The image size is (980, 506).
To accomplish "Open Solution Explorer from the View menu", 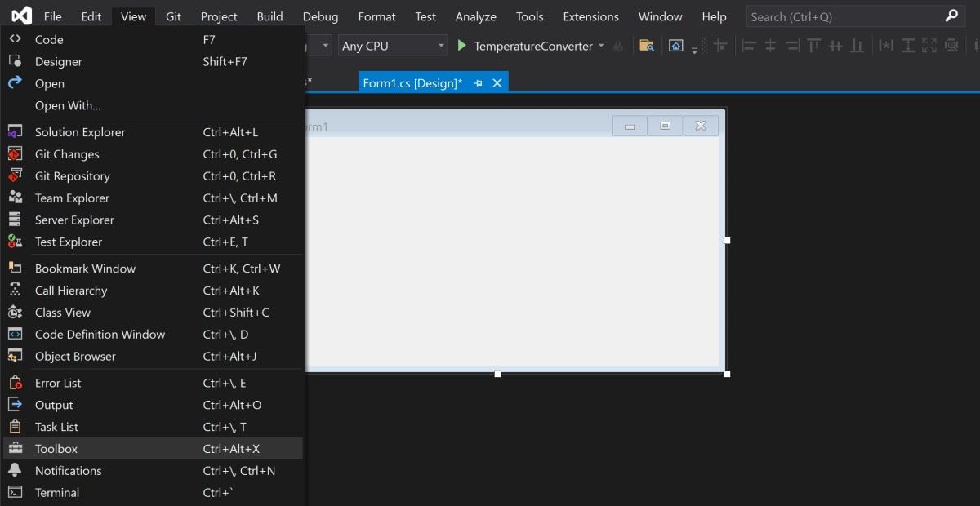I will click(79, 131).
